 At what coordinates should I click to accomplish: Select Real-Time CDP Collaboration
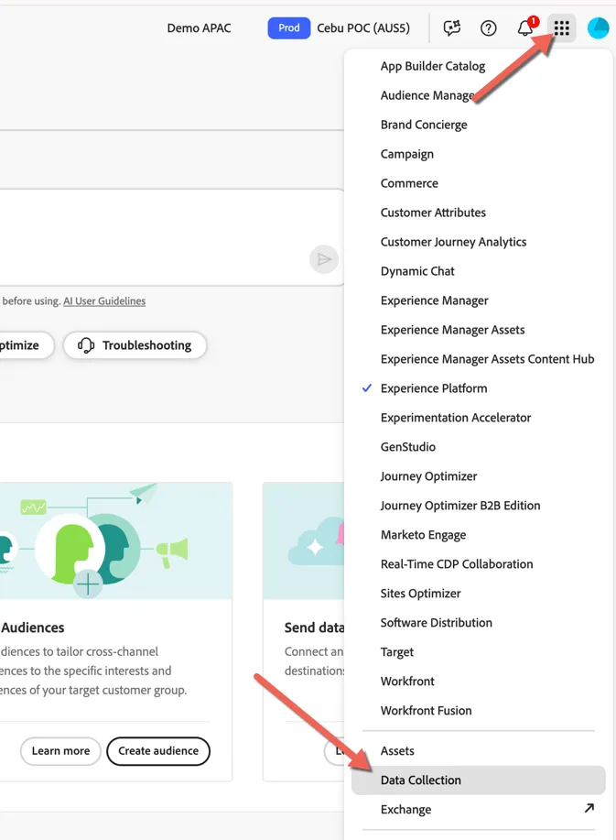(x=457, y=564)
